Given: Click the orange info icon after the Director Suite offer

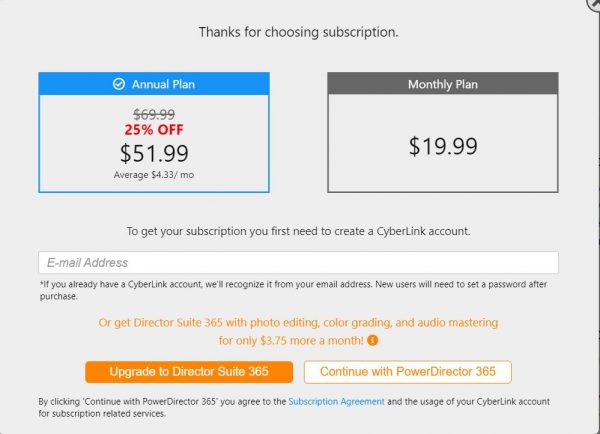Looking at the screenshot, I should pyautogui.click(x=372, y=340).
